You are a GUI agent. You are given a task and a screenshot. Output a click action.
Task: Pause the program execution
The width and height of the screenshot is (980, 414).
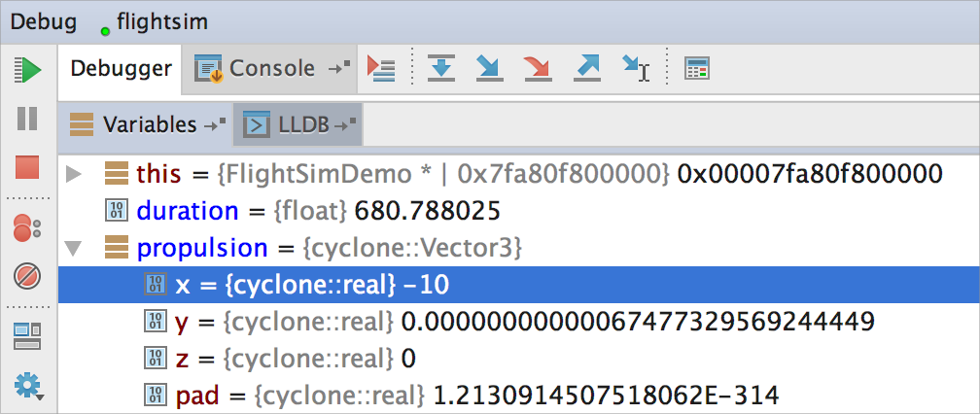[x=27, y=118]
